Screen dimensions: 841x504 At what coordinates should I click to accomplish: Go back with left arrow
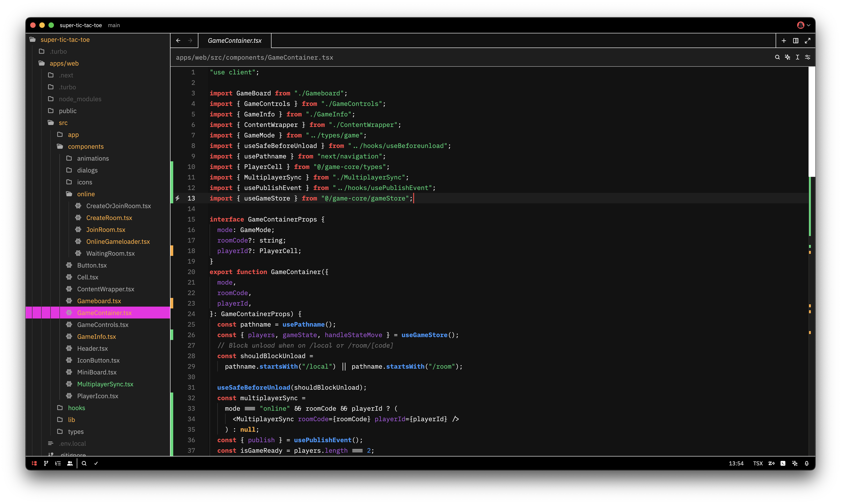178,40
